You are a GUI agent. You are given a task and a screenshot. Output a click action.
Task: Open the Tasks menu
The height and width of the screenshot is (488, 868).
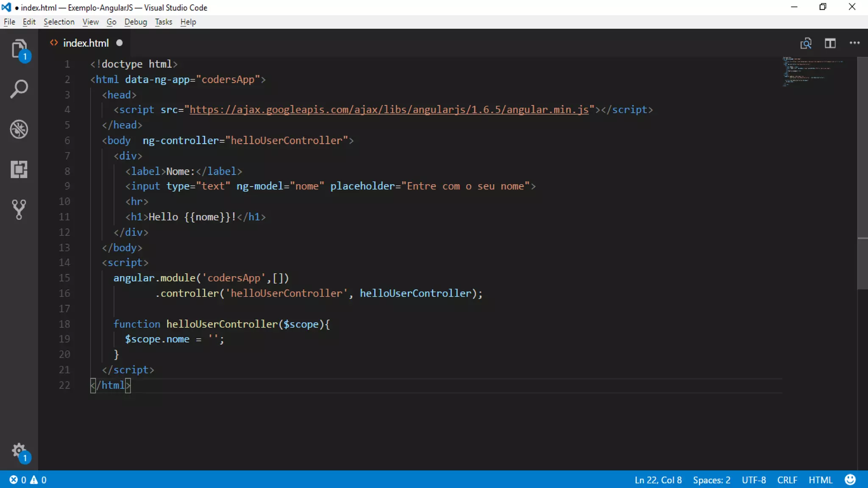[163, 22]
